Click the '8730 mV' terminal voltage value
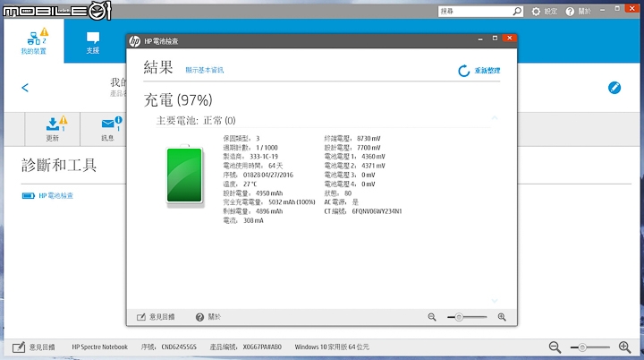 [x=369, y=139]
